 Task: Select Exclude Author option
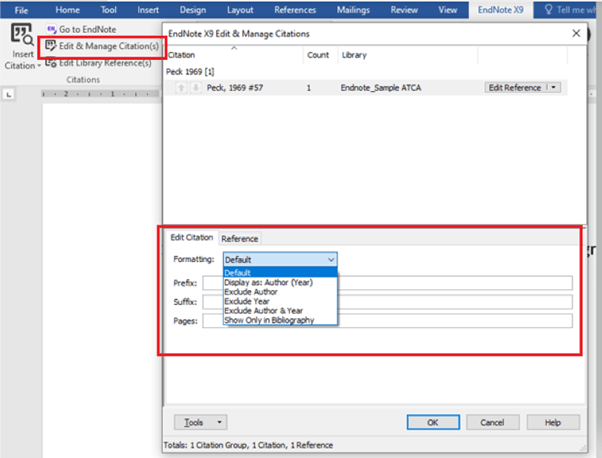pos(253,291)
